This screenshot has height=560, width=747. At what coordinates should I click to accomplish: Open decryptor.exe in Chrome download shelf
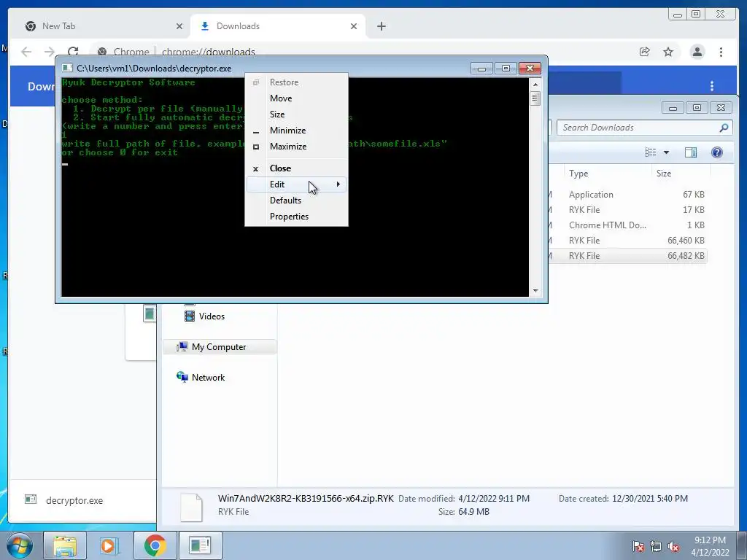click(x=74, y=500)
